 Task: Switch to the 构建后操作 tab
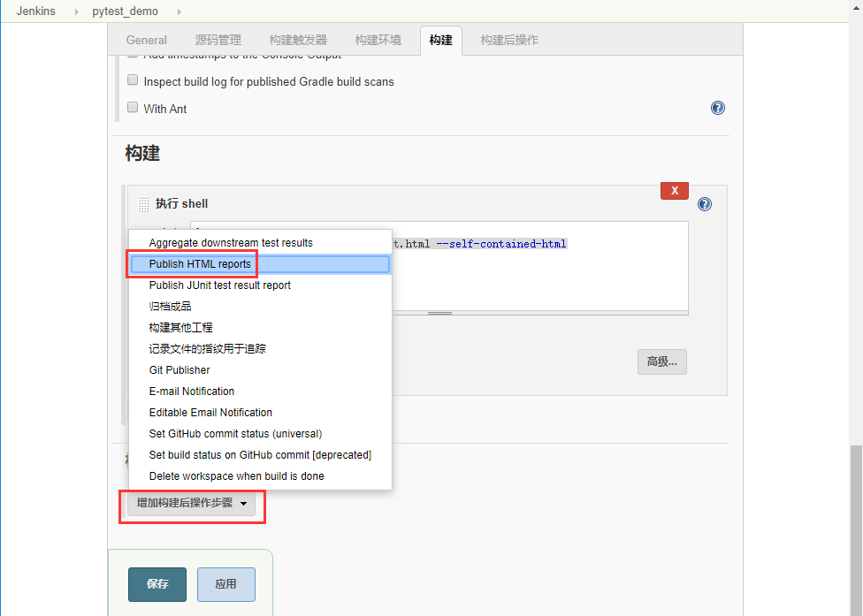point(509,40)
